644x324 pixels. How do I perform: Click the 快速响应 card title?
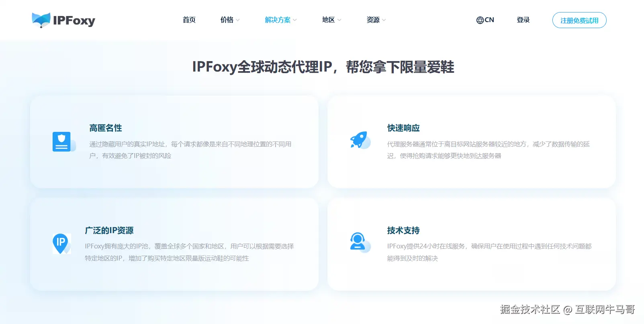[x=403, y=128]
